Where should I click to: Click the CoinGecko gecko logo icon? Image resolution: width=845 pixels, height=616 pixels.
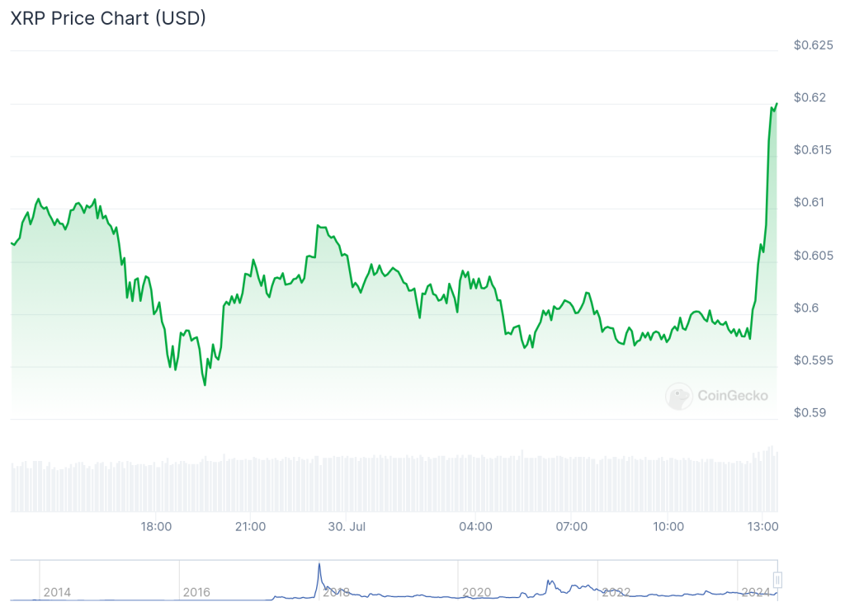click(x=679, y=396)
